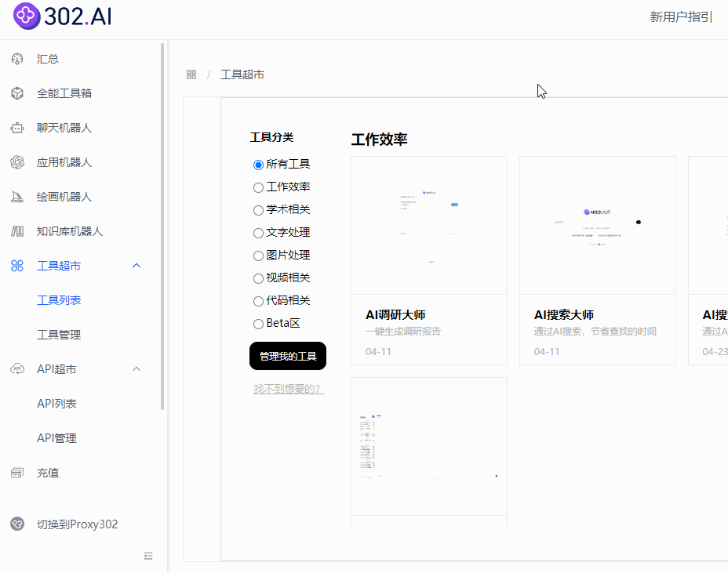
Task: Click 新用户指引 in the header
Action: pyautogui.click(x=681, y=17)
